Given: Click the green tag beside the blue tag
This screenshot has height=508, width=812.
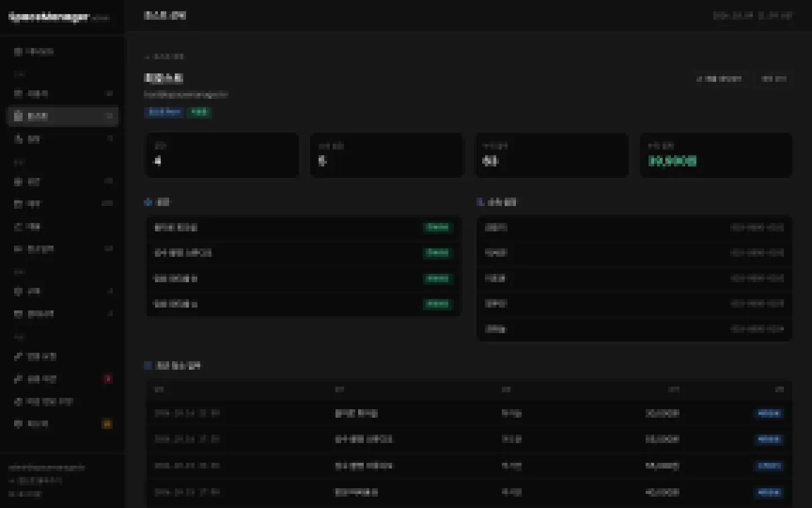Looking at the screenshot, I should [199, 112].
